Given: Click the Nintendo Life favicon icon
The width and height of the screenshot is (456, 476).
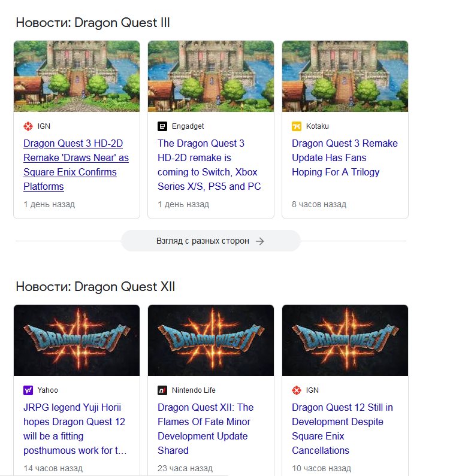Looking at the screenshot, I should (162, 390).
